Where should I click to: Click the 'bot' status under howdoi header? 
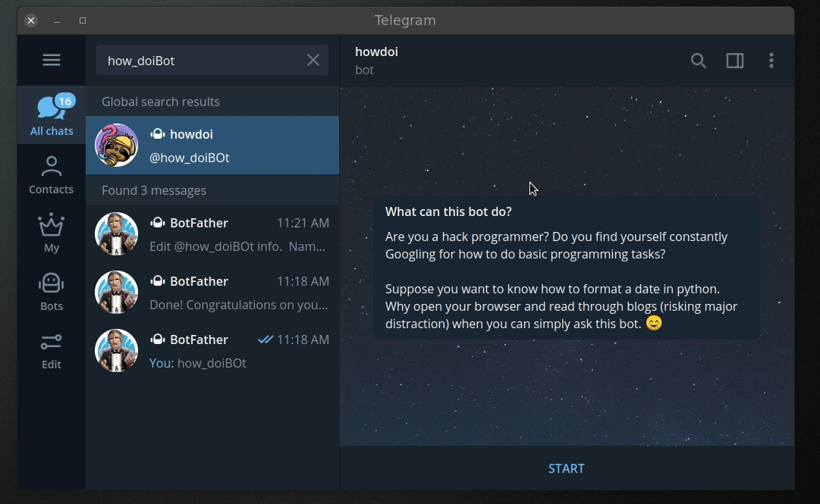[365, 70]
